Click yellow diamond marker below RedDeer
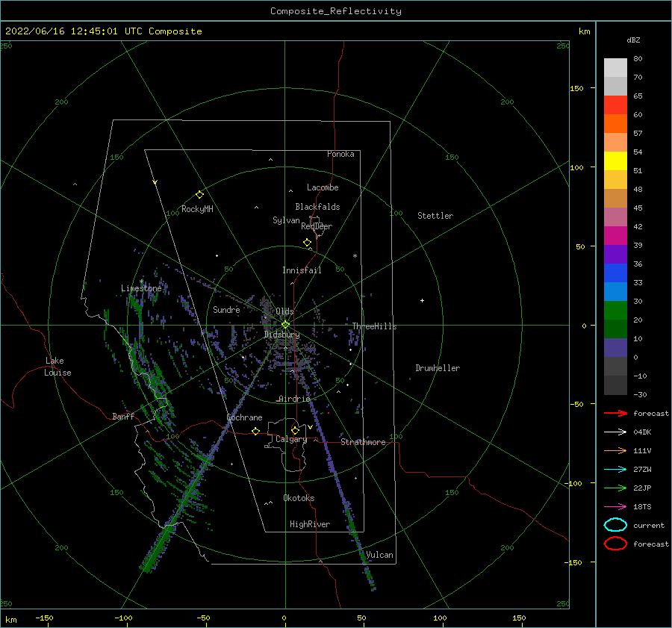The height and width of the screenshot is (628, 672). (x=308, y=243)
